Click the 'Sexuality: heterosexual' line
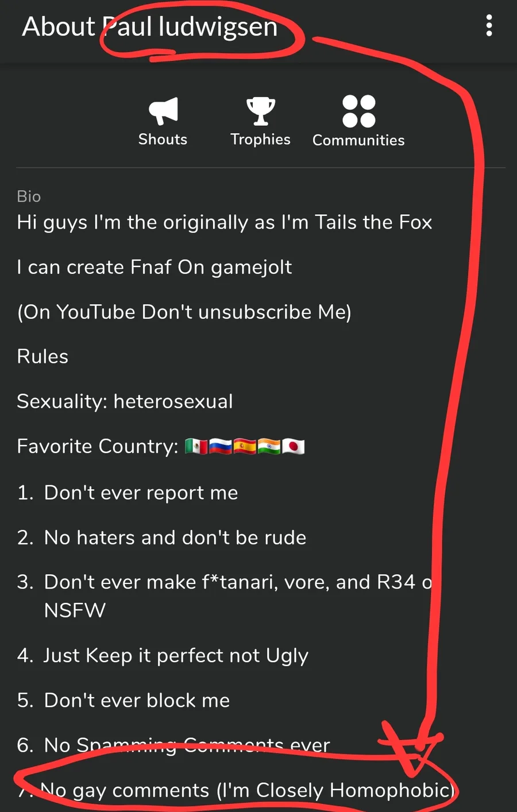The height and width of the screenshot is (812, 517). click(x=125, y=401)
